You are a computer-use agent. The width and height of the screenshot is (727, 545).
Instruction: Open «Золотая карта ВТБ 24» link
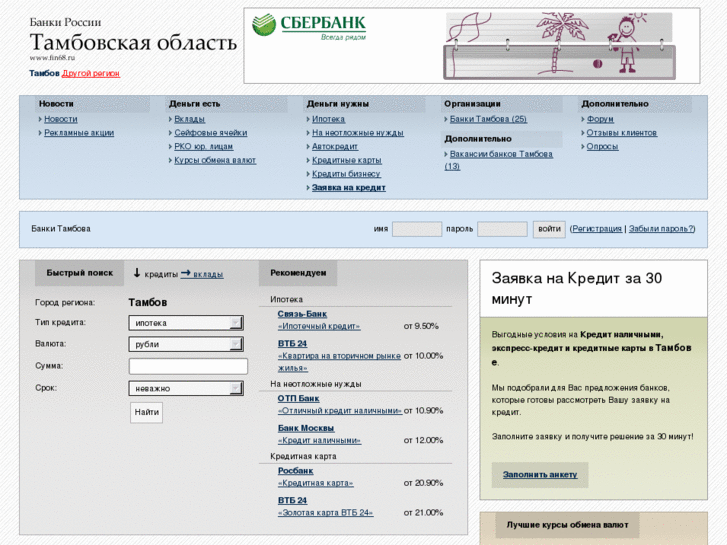point(325,513)
